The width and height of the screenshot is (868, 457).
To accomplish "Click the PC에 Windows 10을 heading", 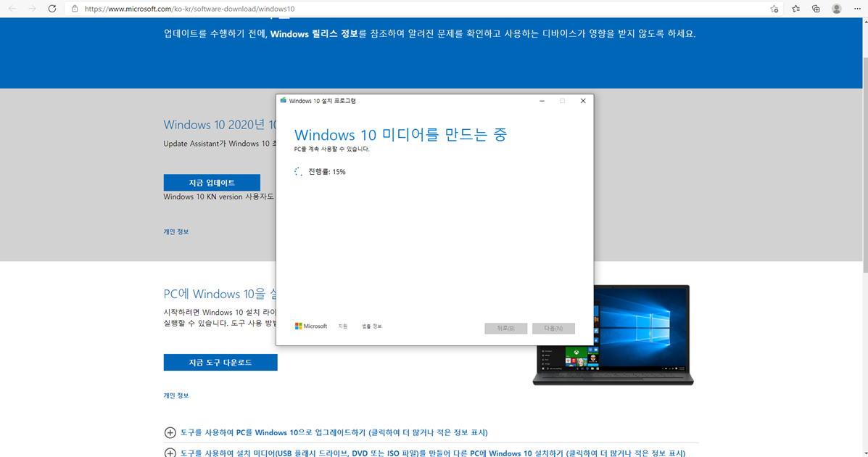I will click(x=220, y=294).
